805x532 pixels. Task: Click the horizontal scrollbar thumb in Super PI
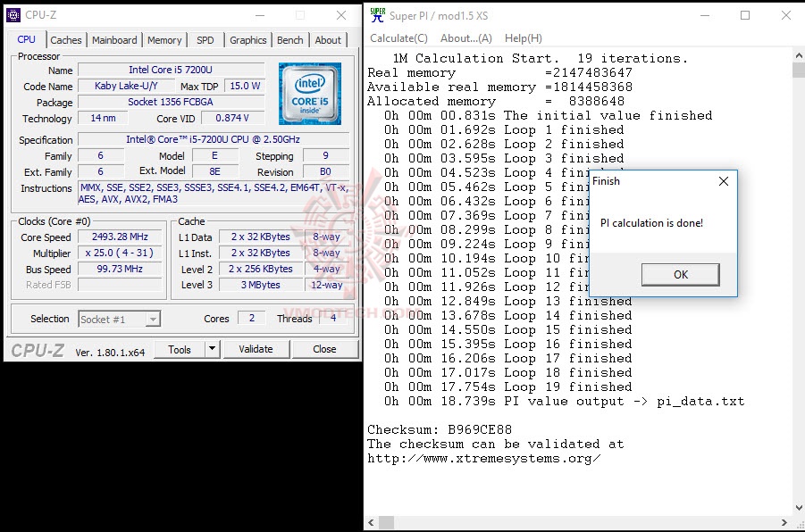click(x=386, y=523)
